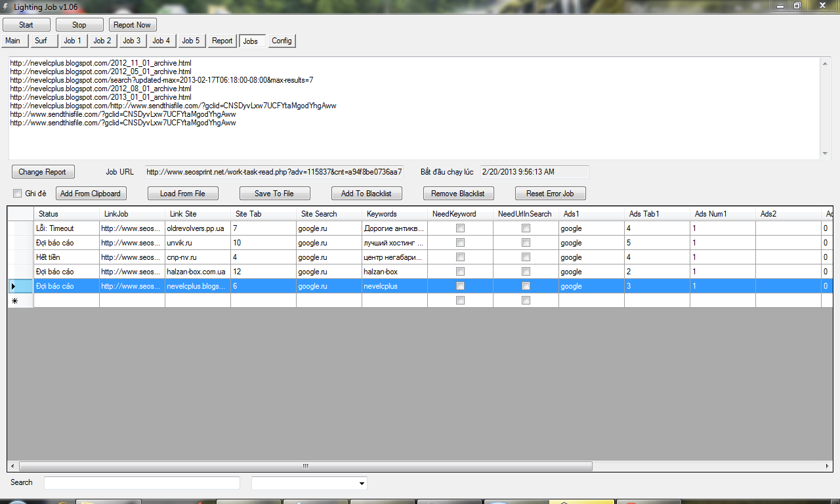Image resolution: width=840 pixels, height=504 pixels.
Task: Click the Change Report button
Action: [x=43, y=172]
